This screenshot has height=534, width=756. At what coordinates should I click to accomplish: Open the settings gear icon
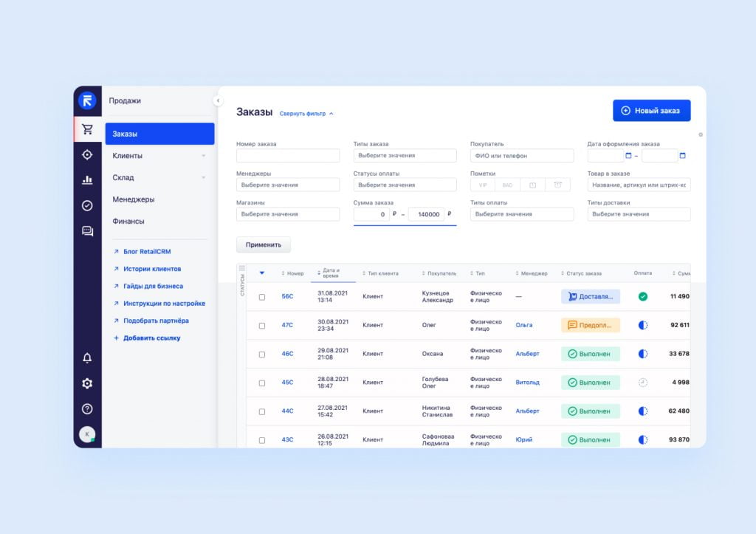87,383
